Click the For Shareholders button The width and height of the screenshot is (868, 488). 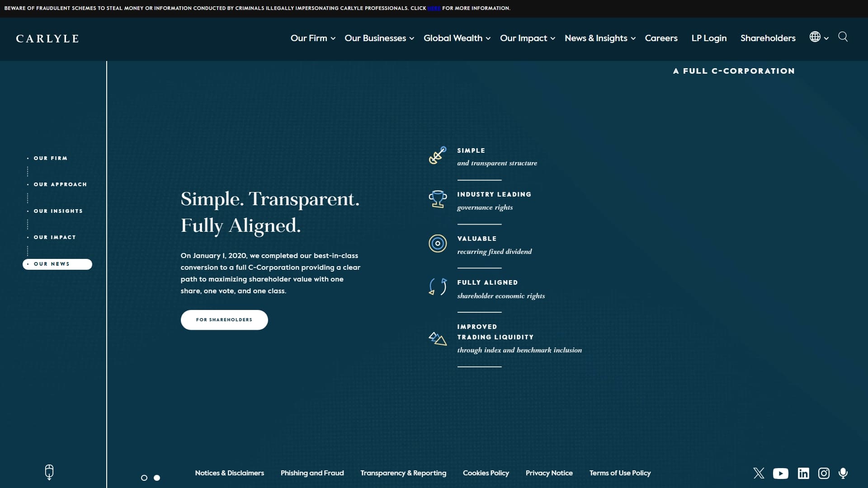tap(224, 320)
